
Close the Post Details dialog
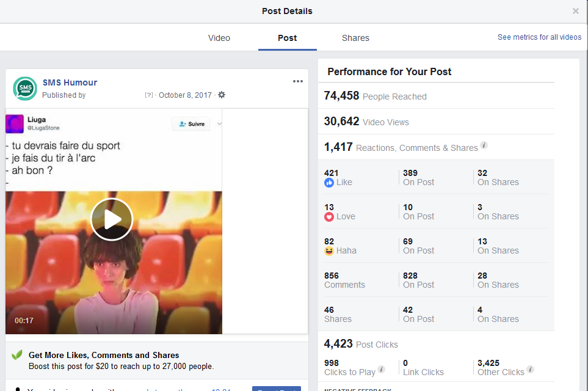(575, 11)
